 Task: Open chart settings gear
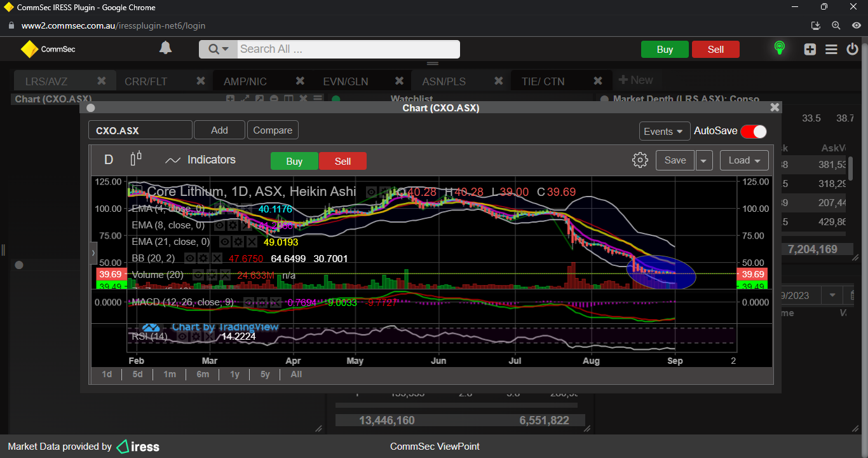click(640, 160)
